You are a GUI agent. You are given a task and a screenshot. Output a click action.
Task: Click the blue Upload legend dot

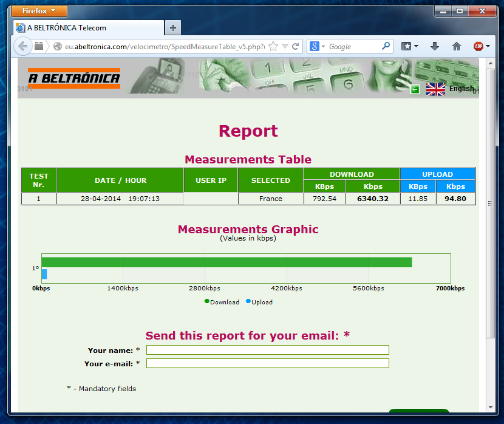click(x=248, y=301)
